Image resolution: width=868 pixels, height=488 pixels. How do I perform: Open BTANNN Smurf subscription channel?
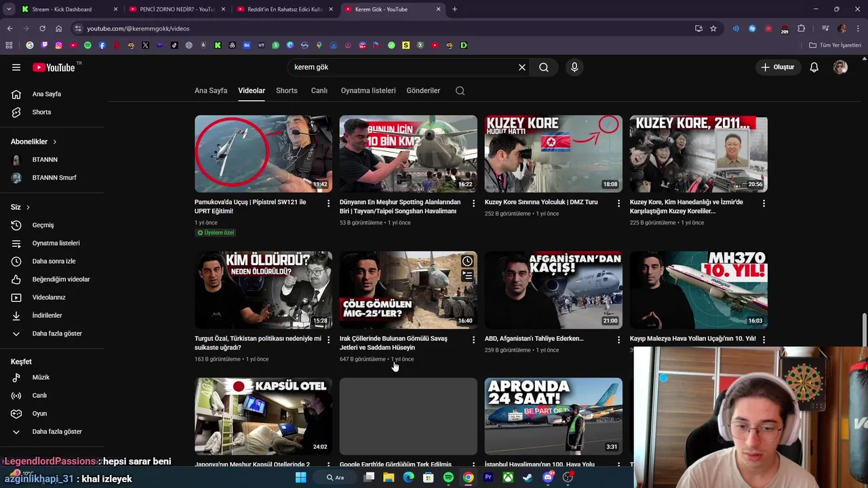[x=54, y=178]
